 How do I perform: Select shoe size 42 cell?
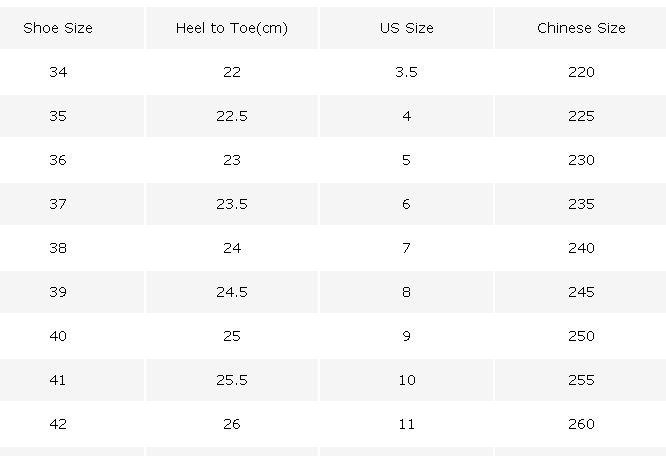point(58,424)
